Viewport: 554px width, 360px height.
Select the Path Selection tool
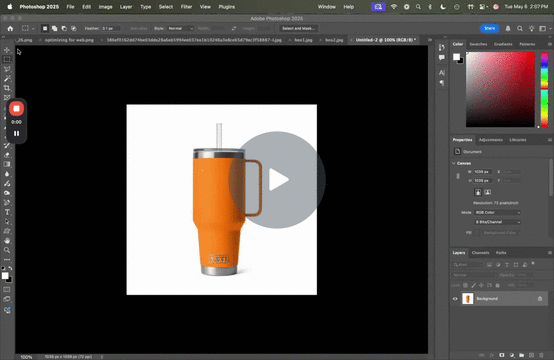(x=7, y=222)
